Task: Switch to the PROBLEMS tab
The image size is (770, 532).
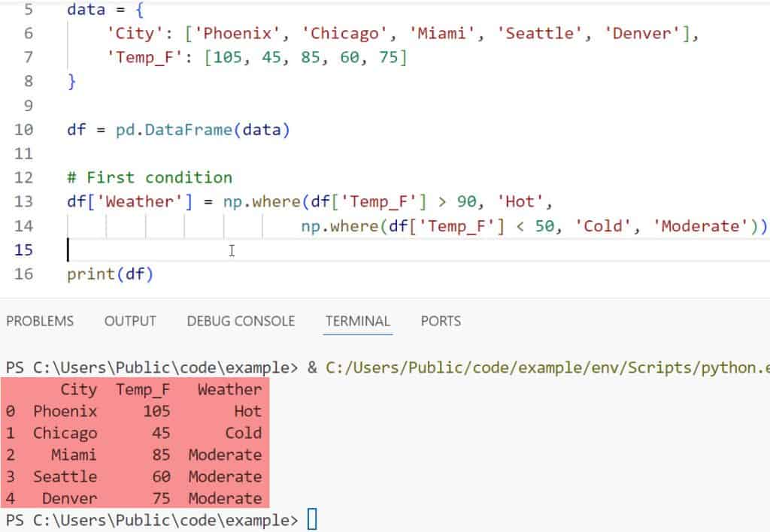Action: click(x=40, y=321)
